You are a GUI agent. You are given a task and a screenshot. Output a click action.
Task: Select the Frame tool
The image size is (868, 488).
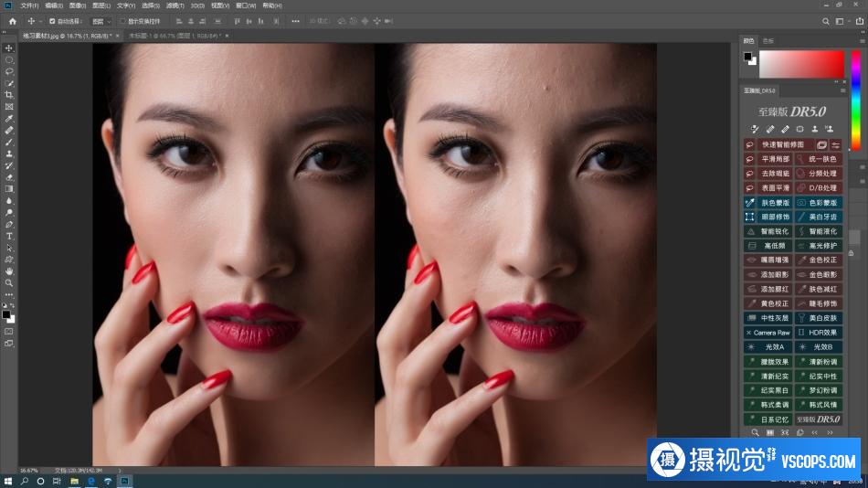pos(9,107)
